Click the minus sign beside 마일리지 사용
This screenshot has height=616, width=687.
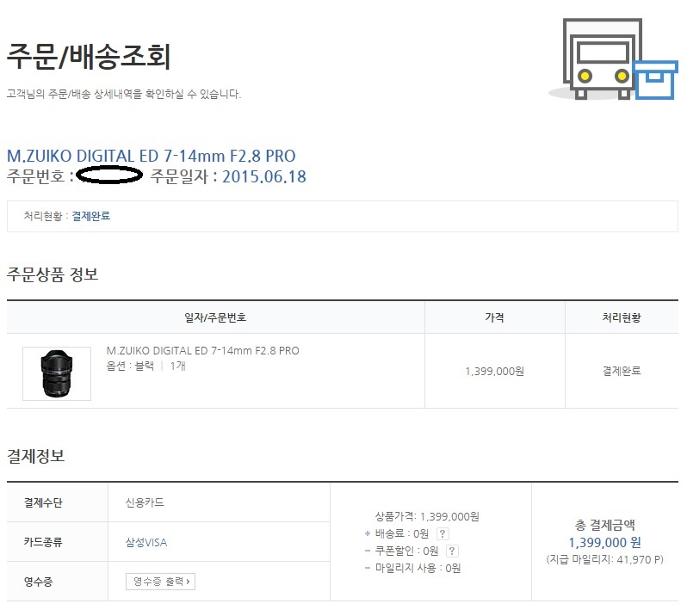click(x=367, y=568)
